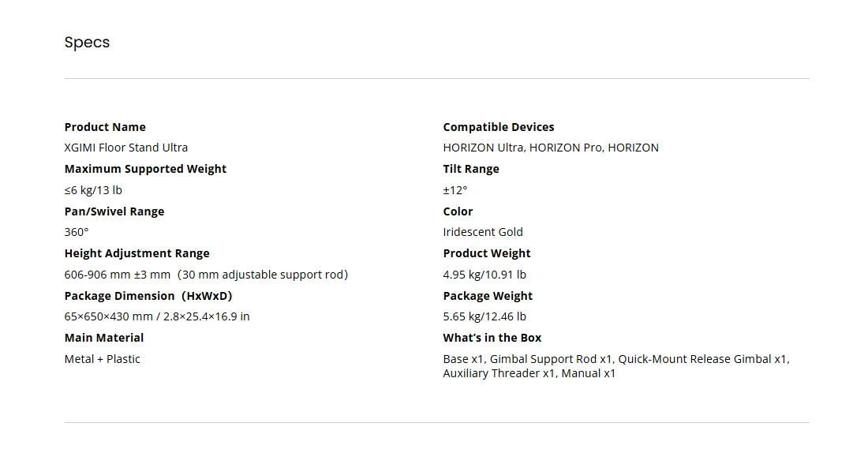Click the Maximum Supported Weight label
Viewport: 868px width, 449px height.
(145, 169)
